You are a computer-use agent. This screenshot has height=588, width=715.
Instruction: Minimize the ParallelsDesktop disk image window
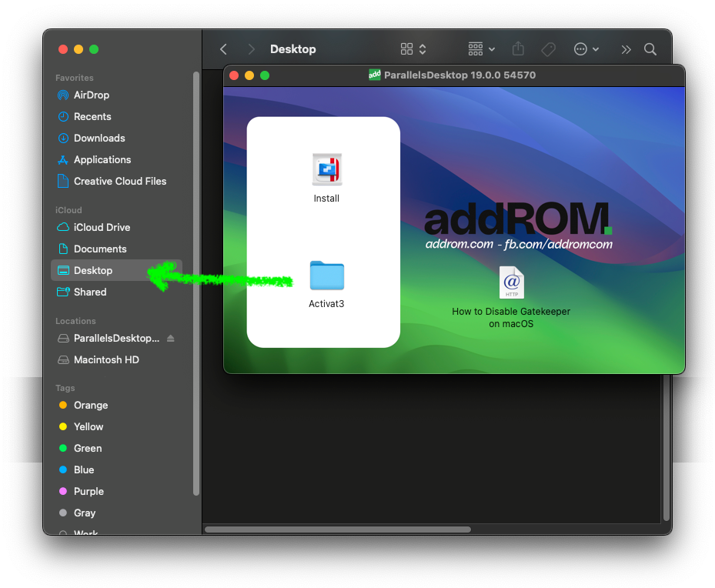point(249,75)
